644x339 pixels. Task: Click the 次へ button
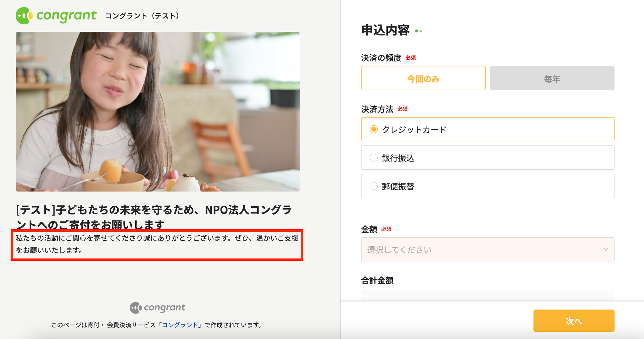click(574, 321)
